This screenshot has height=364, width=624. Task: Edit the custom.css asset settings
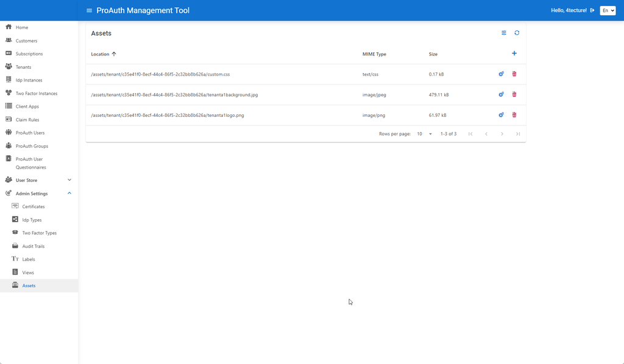(x=501, y=74)
